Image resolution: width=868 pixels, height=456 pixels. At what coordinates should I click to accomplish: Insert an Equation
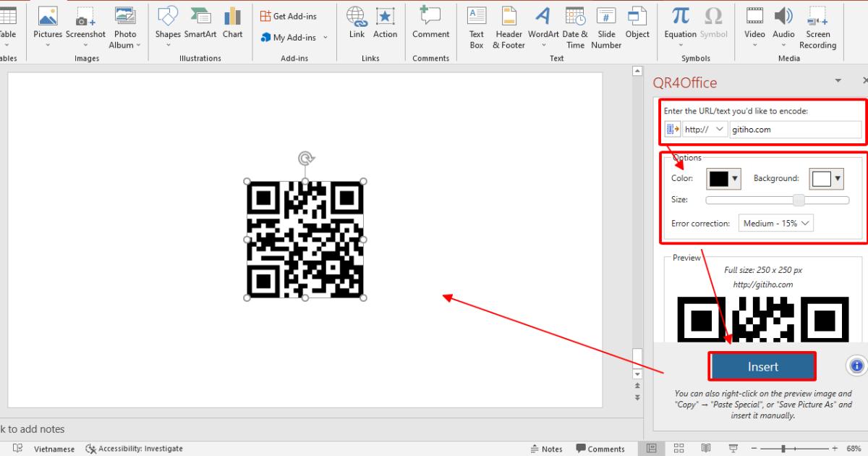(678, 25)
